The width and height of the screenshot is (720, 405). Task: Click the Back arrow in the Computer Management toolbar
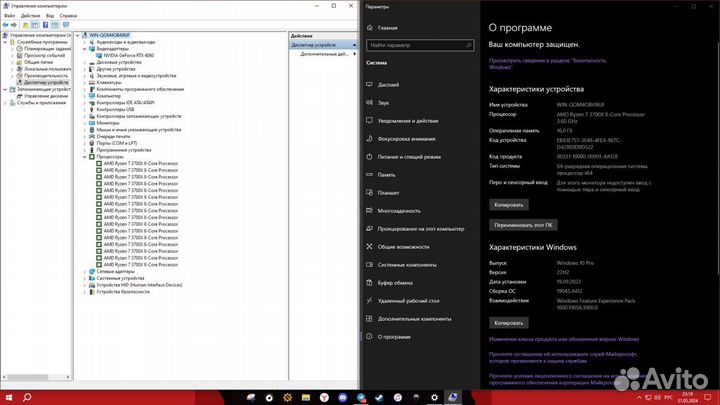point(6,26)
